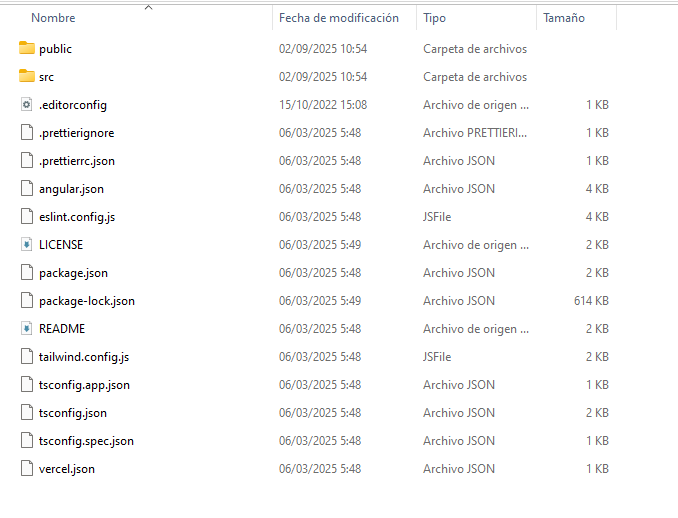Toggle sort direction arrow above Nombre
This screenshot has height=518, width=678.
148,7
